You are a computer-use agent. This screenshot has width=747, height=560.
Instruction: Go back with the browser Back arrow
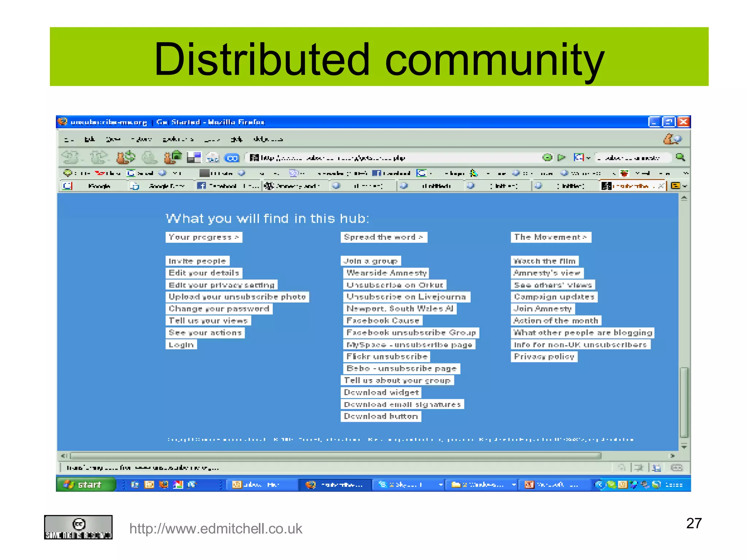pos(70,157)
